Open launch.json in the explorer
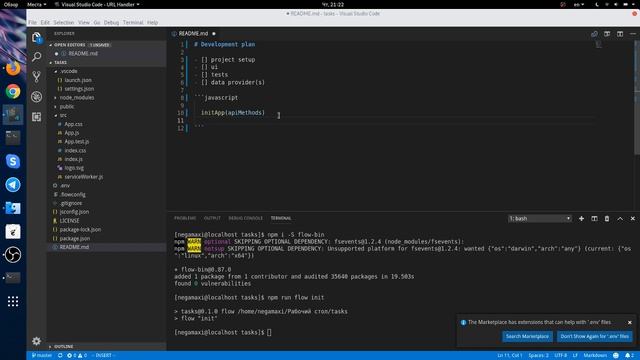 78,80
